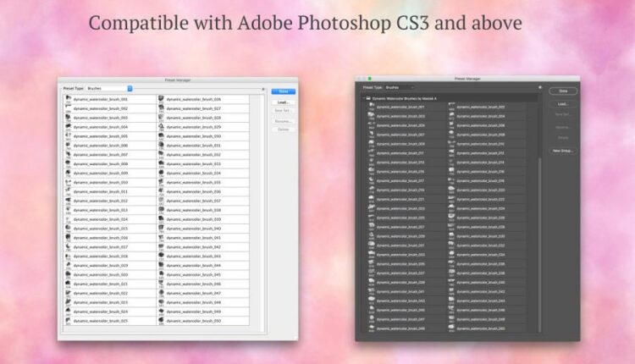Click Load... button in dark Preset Manager
The height and width of the screenshot is (364, 635).
[x=562, y=104]
